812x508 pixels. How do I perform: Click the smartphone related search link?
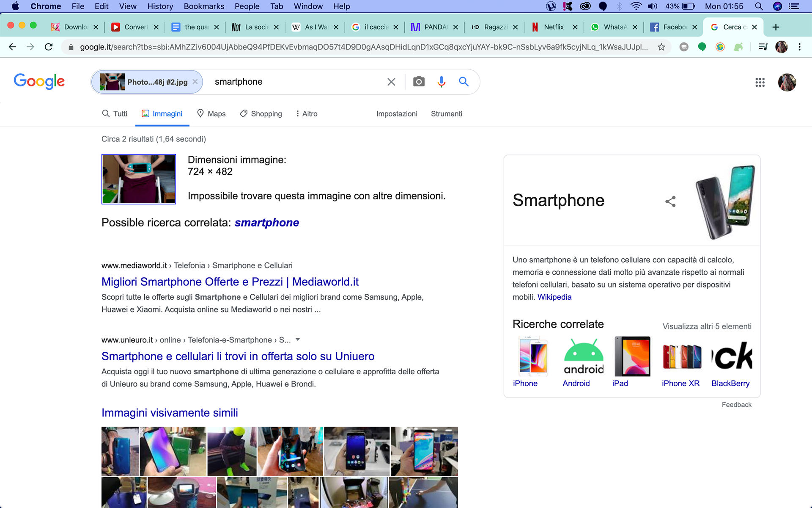(267, 222)
